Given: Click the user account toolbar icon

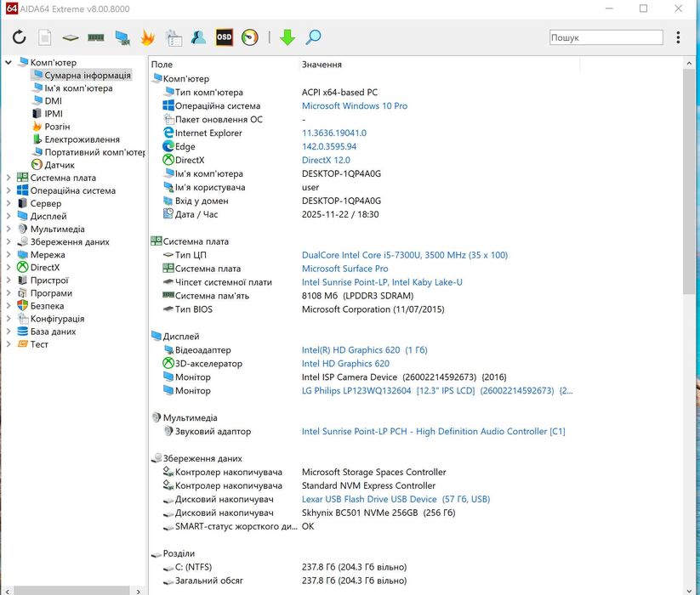Looking at the screenshot, I should click(198, 37).
